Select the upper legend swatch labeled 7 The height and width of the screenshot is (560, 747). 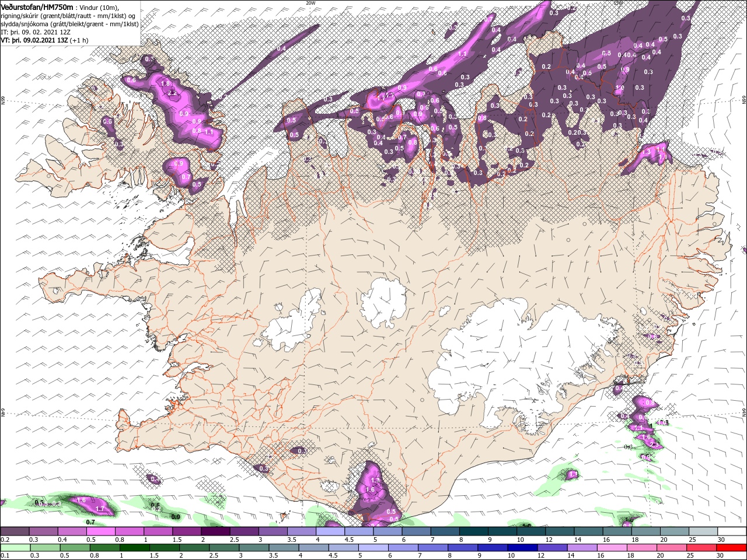(x=445, y=531)
